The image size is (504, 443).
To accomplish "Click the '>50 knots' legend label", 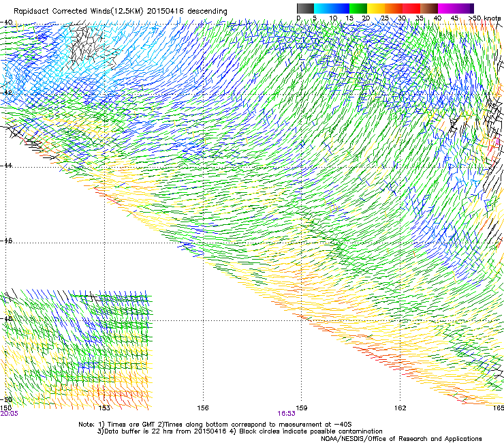I will [485, 18].
